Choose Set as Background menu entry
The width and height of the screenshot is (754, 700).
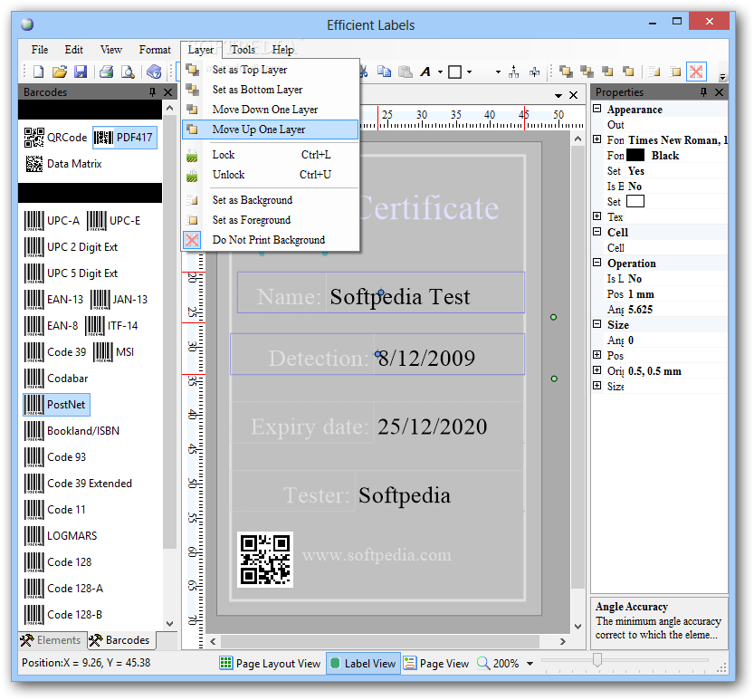[270, 200]
